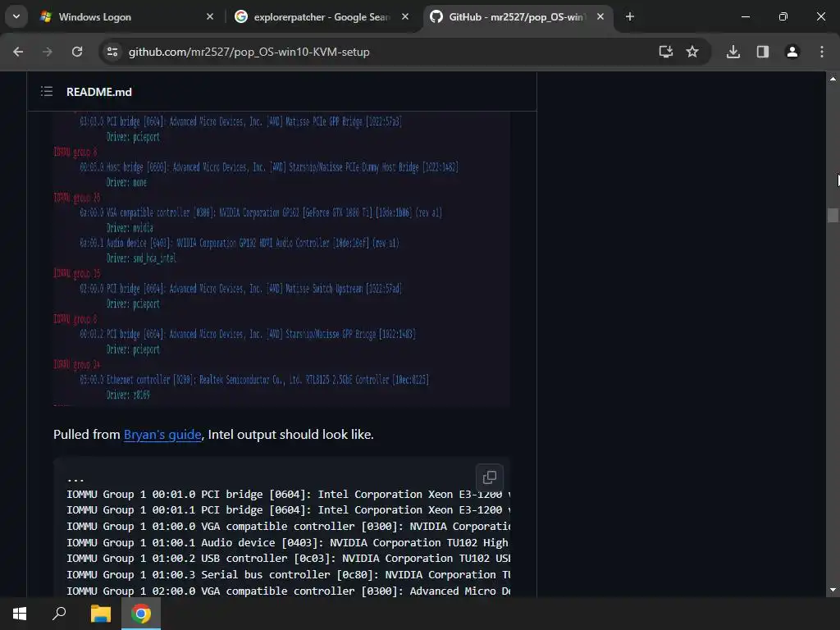Open a new browser tab
The height and width of the screenshot is (630, 840).
630,16
